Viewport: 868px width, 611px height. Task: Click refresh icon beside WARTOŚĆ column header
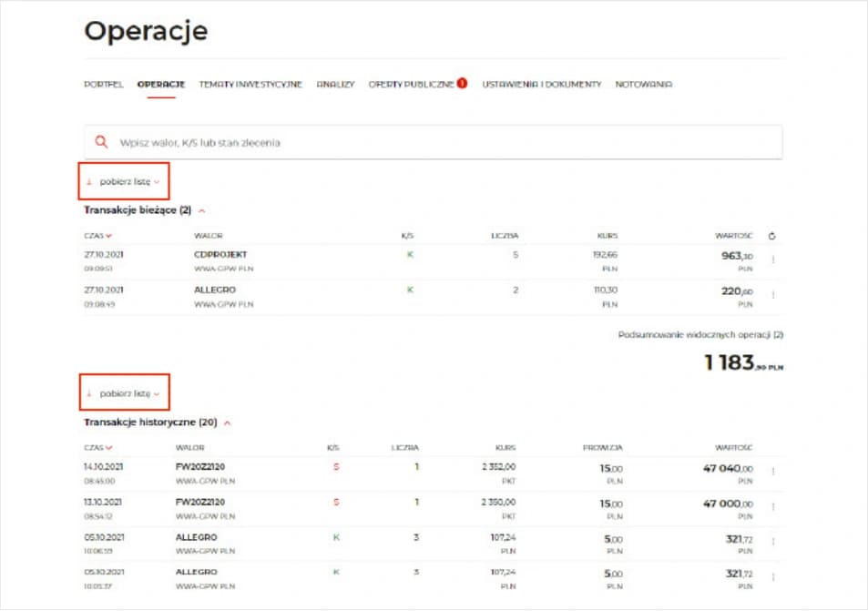(x=772, y=236)
